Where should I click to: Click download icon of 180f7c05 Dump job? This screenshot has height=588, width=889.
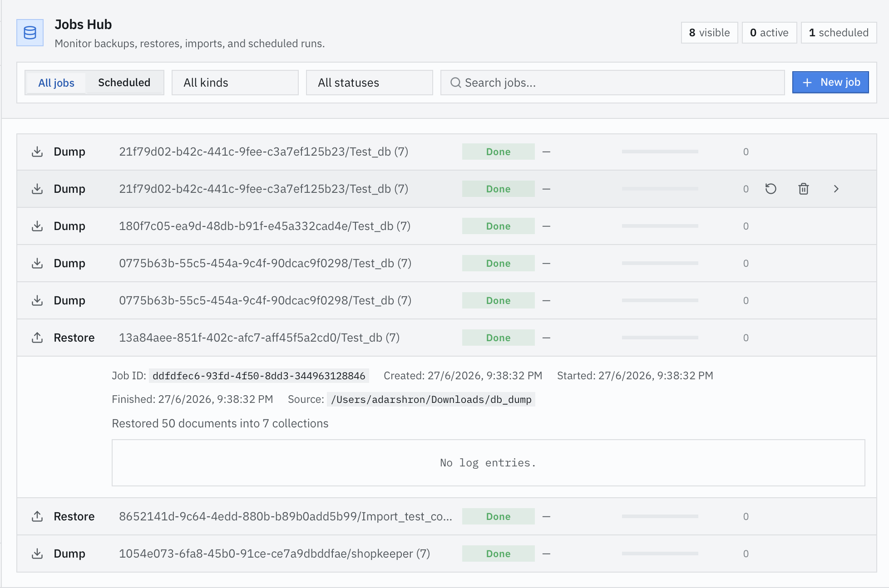click(37, 226)
